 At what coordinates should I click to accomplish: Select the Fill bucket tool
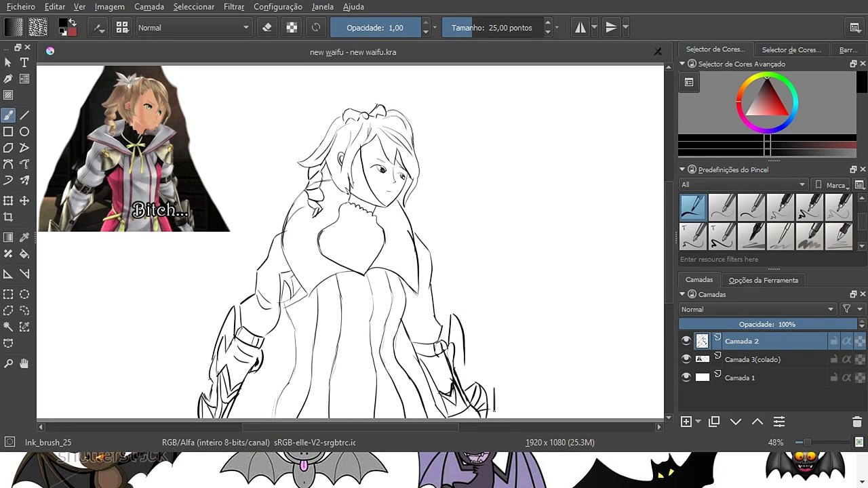(x=24, y=253)
